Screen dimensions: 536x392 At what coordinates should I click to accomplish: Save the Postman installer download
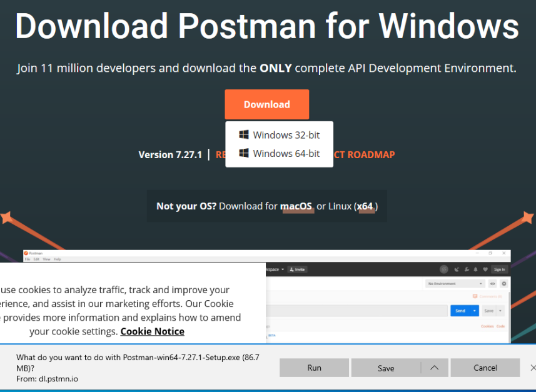tap(386, 368)
